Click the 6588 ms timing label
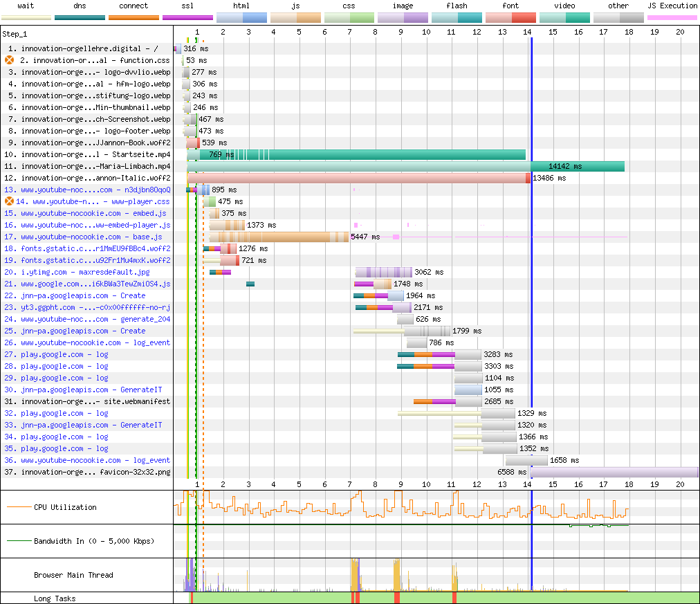Viewport: 700px width, 604px height. click(x=512, y=472)
